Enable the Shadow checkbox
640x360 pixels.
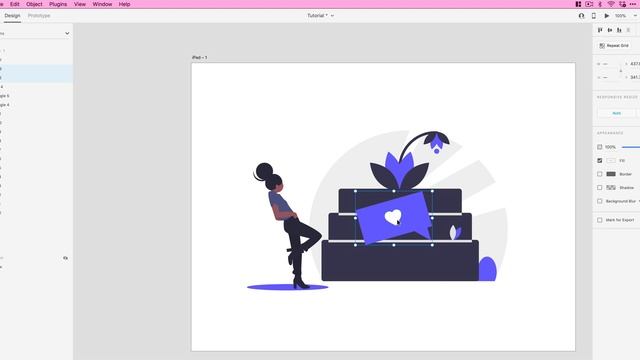(600, 187)
